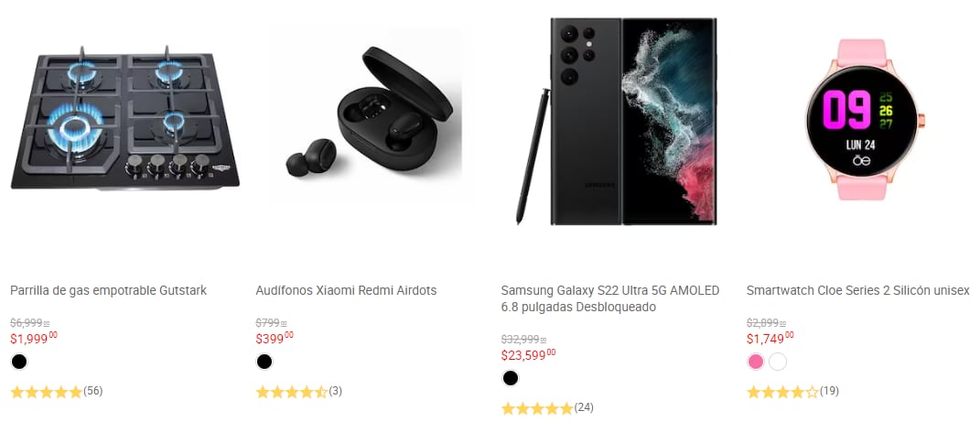The width and height of the screenshot is (980, 422).
Task: Open the Gutstark gas stove product image
Action: pyautogui.click(x=124, y=119)
